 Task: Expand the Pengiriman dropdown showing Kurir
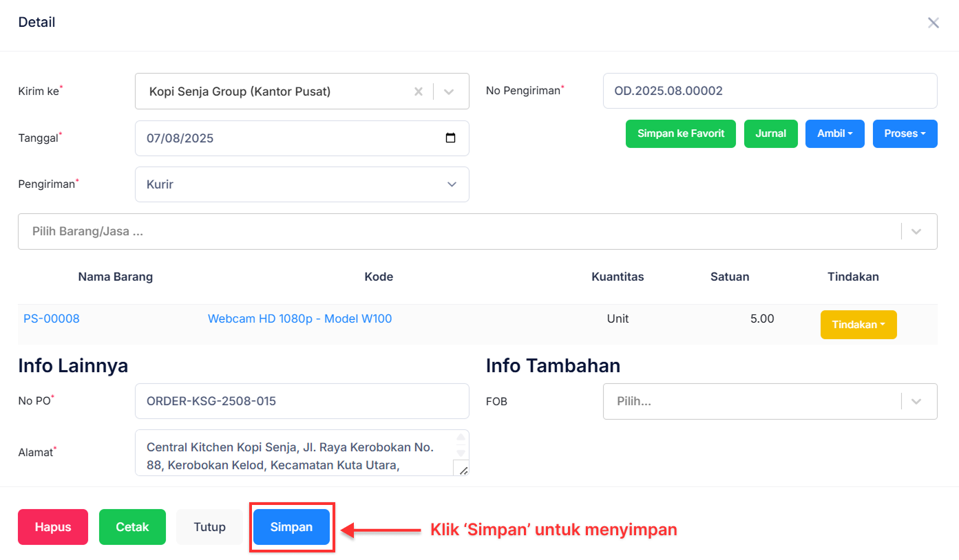(x=452, y=184)
